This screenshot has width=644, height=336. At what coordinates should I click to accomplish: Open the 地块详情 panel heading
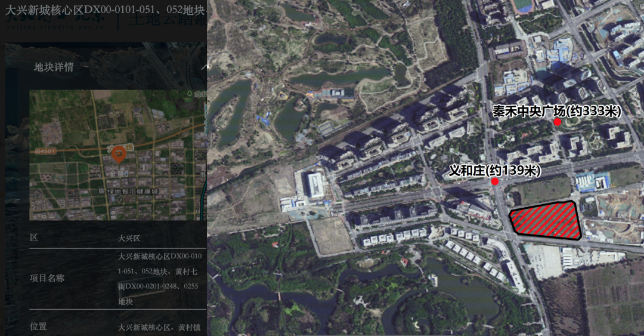[54, 67]
